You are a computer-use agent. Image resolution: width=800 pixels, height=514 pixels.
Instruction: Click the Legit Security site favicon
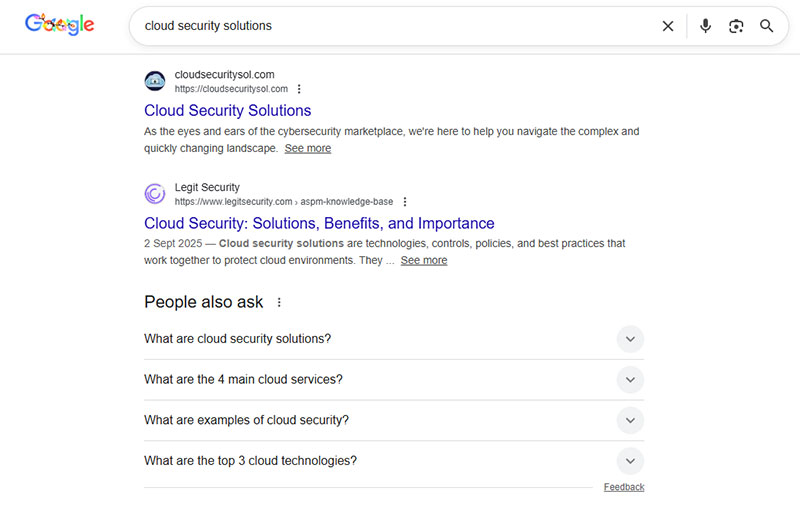coord(155,194)
